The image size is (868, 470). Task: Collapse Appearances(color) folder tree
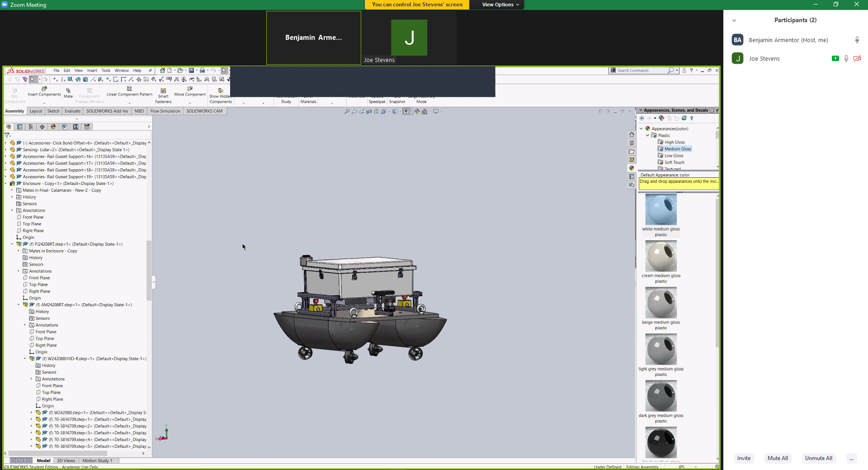(641, 128)
